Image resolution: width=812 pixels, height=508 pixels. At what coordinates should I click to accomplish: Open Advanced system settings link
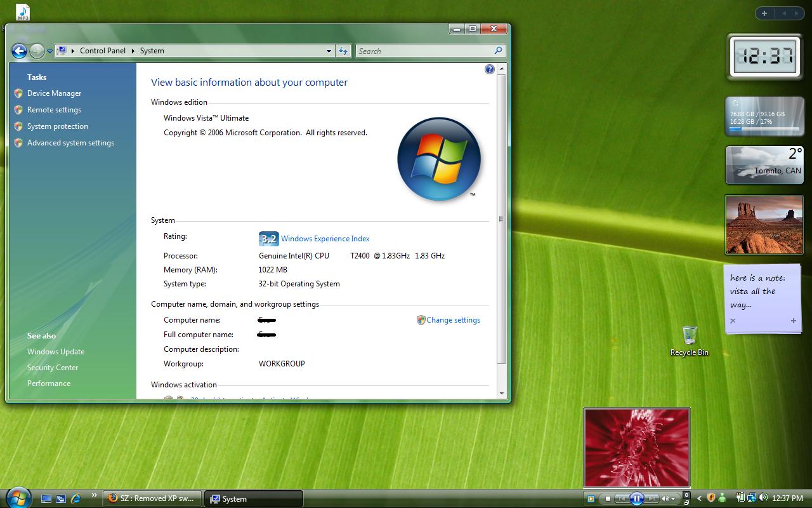coord(70,143)
